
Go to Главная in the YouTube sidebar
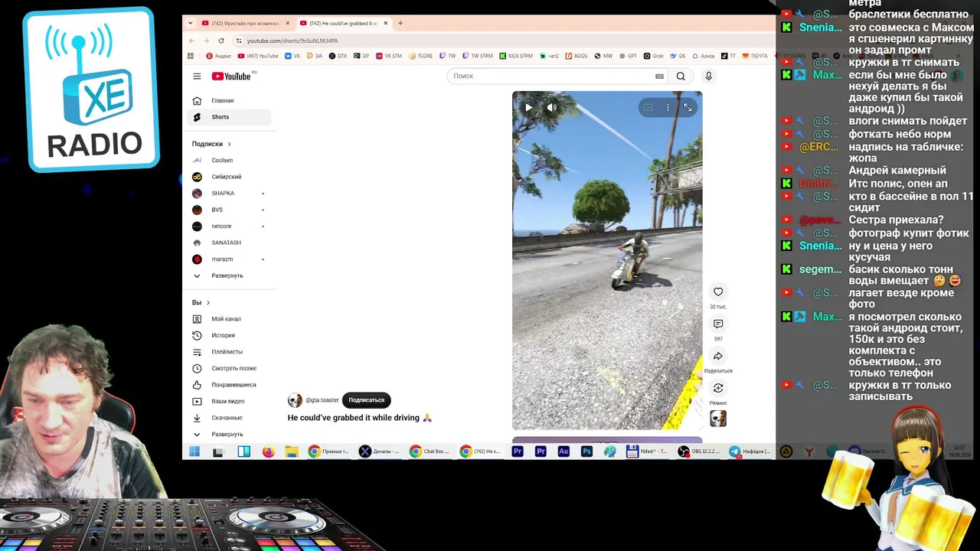(230, 100)
